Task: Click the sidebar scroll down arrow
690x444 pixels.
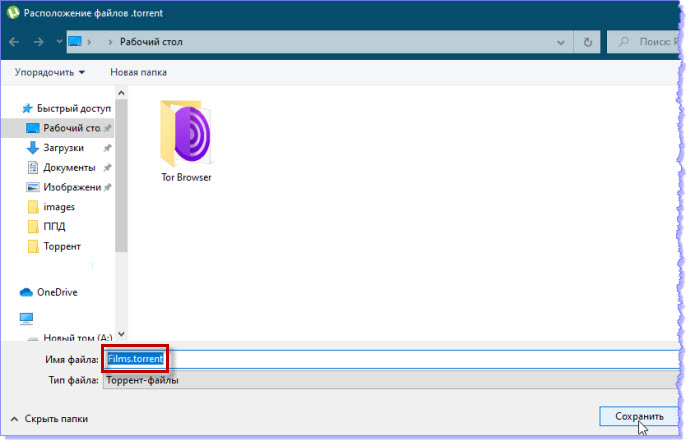Action: click(x=121, y=334)
